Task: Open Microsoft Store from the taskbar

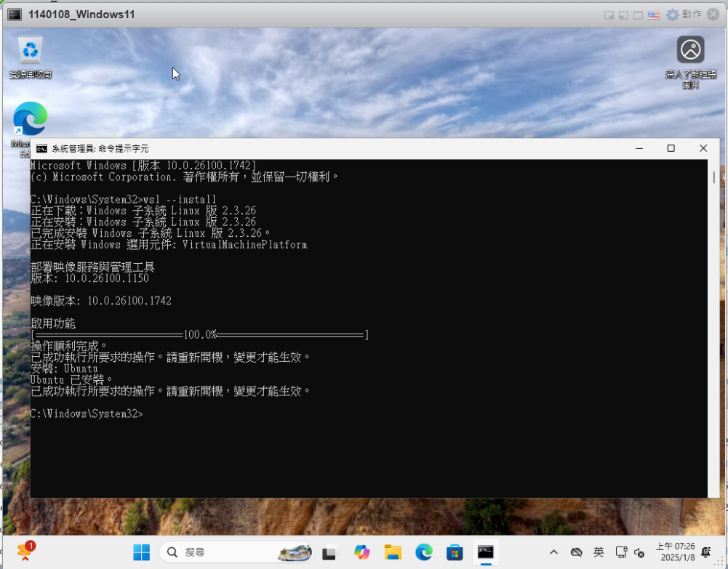Action: click(455, 552)
